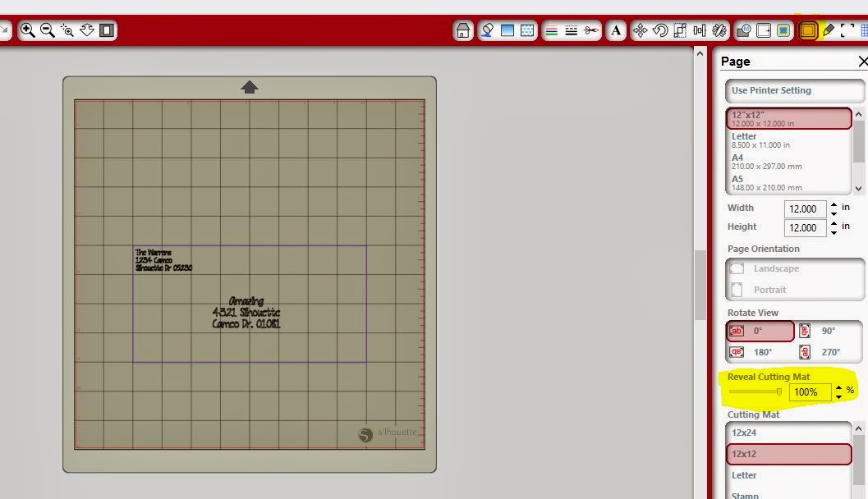Set Rotate View to 0°

760,331
